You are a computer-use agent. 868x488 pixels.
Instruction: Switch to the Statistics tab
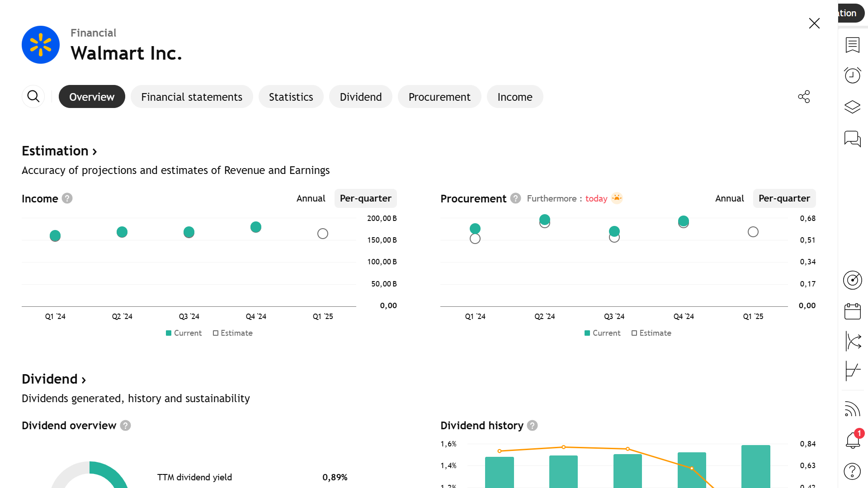(x=291, y=97)
